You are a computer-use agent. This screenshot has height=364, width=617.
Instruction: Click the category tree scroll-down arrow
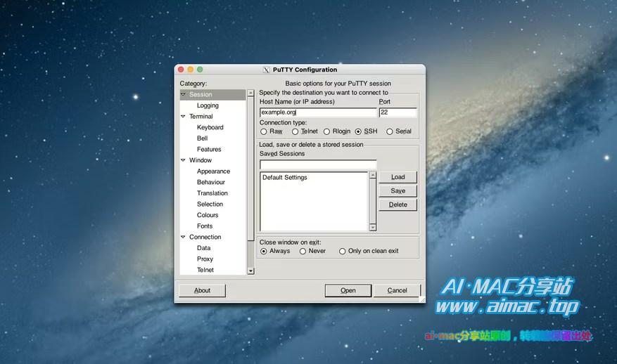(250, 271)
